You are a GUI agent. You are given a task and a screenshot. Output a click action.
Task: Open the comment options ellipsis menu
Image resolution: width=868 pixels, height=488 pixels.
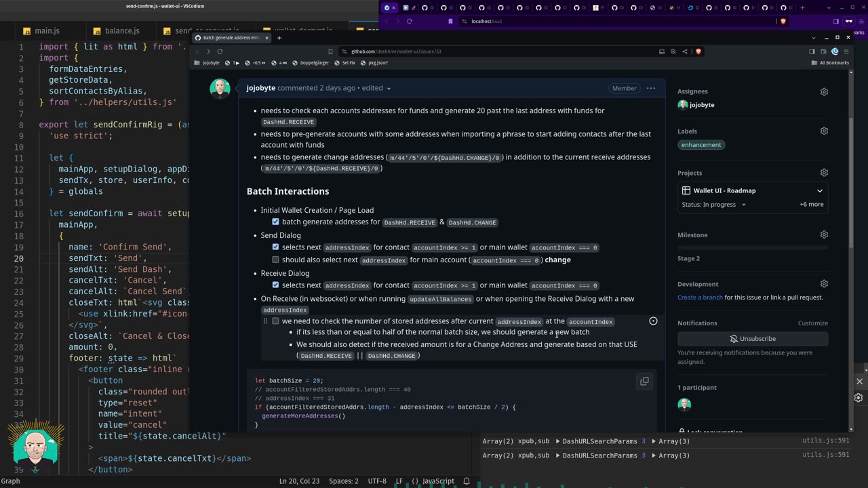coord(651,88)
